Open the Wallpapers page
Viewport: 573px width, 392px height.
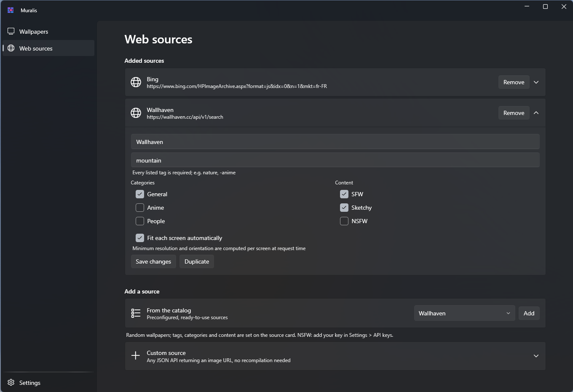pyautogui.click(x=48, y=32)
